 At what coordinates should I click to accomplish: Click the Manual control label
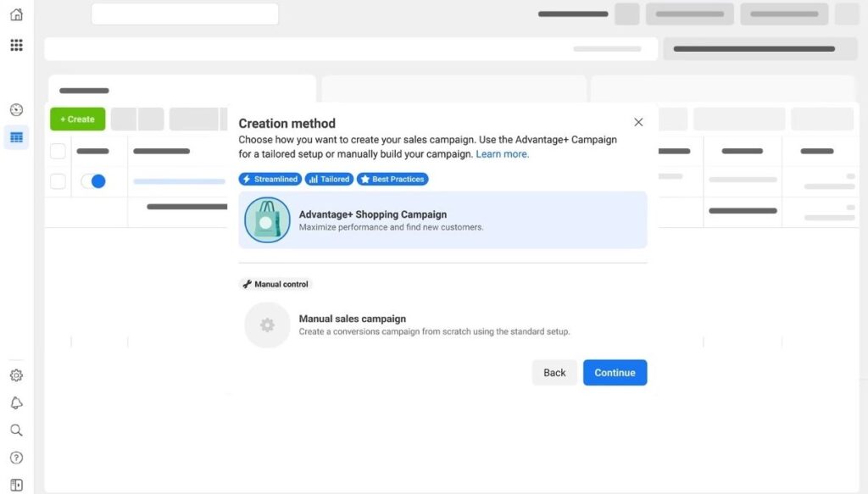[x=275, y=285]
